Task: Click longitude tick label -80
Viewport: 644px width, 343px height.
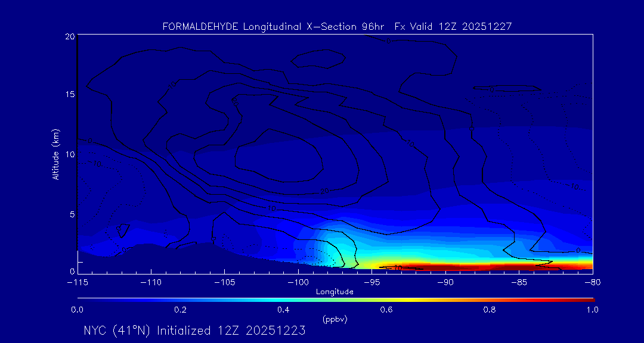Action: pos(592,282)
